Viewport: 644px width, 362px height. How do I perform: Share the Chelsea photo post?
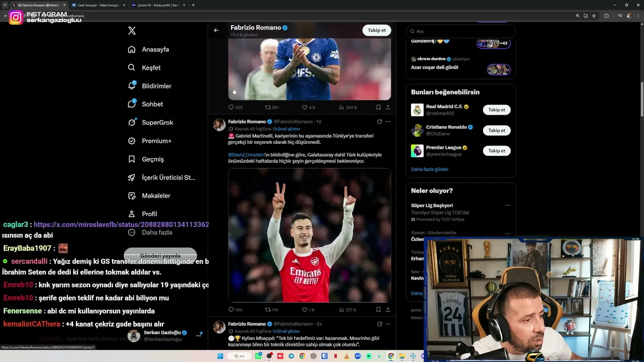[388, 107]
